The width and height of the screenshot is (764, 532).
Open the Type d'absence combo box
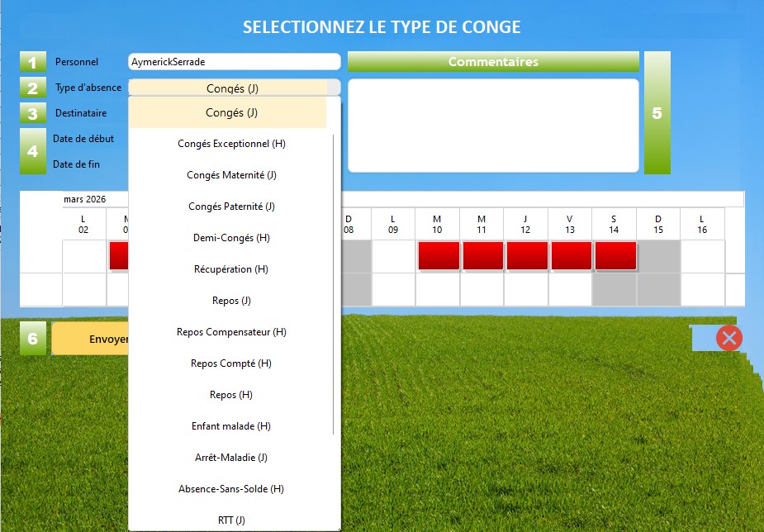pos(234,88)
